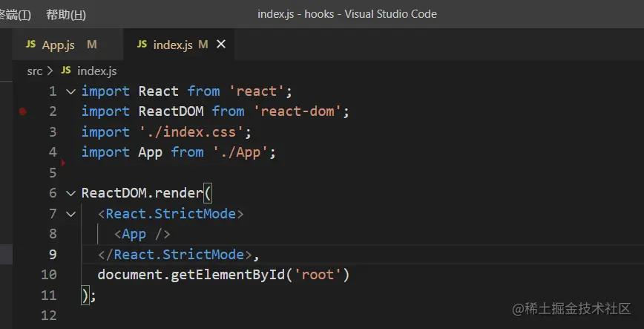Screen dimensions: 644x329
Task: Collapse the import block at line 1
Action: [70, 91]
